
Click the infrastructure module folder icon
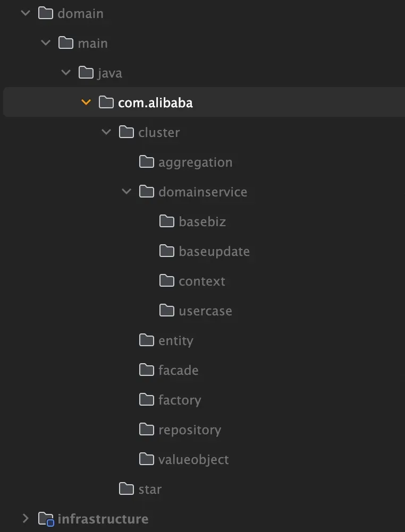46,519
